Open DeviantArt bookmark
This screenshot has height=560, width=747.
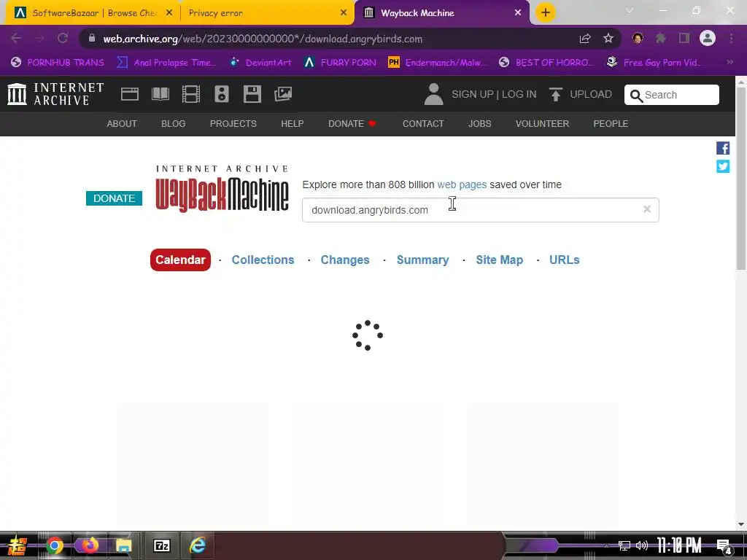260,62
